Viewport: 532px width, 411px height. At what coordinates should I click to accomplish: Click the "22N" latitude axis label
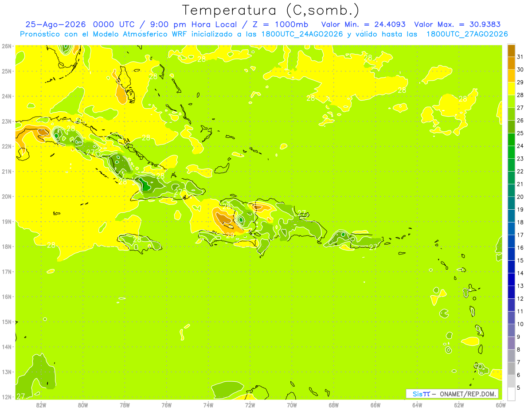click(6, 146)
